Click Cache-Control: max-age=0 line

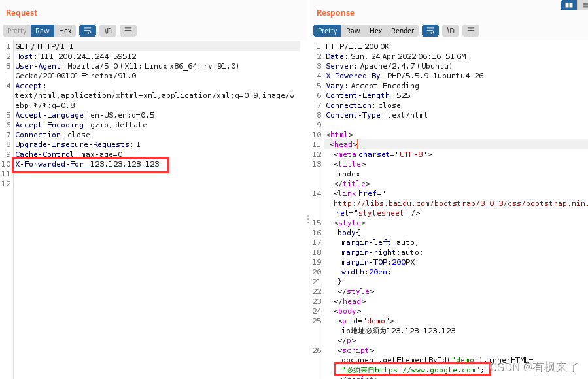69,154
